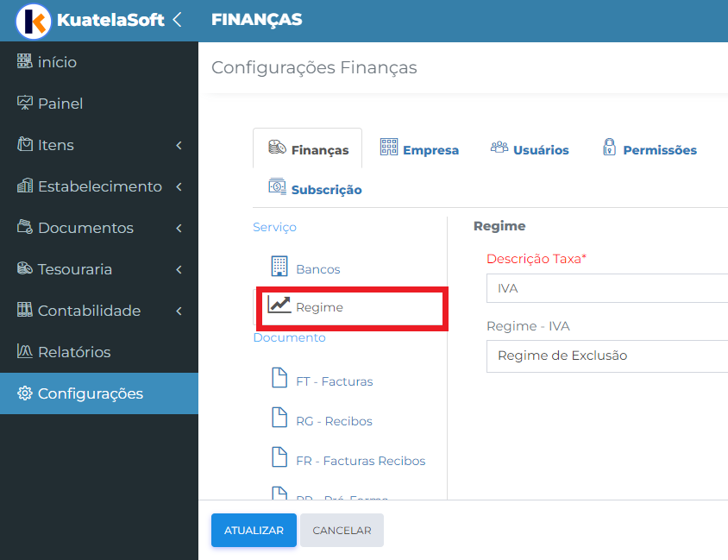
Task: Click the ATUALIZAR button
Action: point(254,531)
